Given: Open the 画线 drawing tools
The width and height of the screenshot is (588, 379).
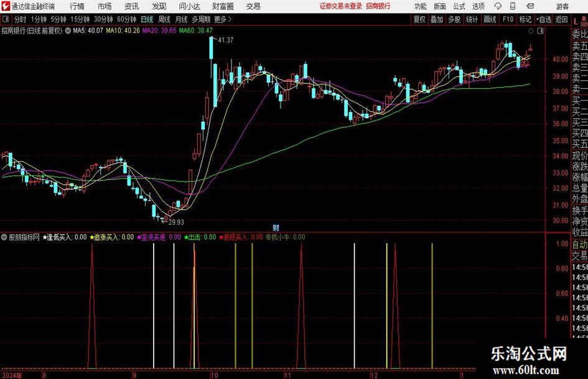Looking at the screenshot, I should (490, 19).
